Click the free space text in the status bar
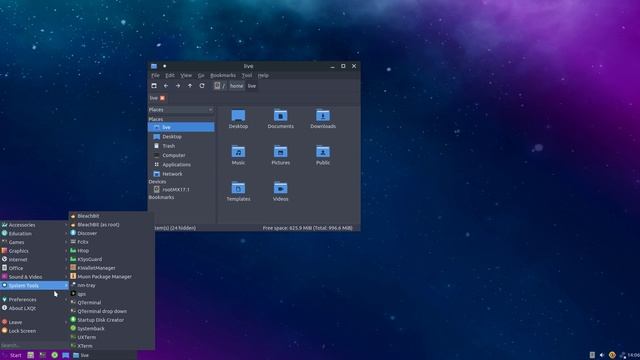The width and height of the screenshot is (640, 360). 307,228
